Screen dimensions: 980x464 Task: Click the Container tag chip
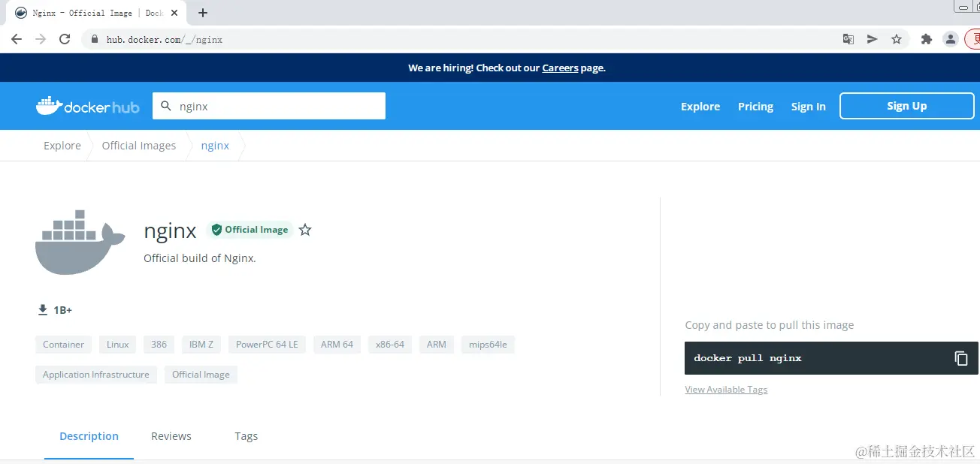(x=63, y=345)
